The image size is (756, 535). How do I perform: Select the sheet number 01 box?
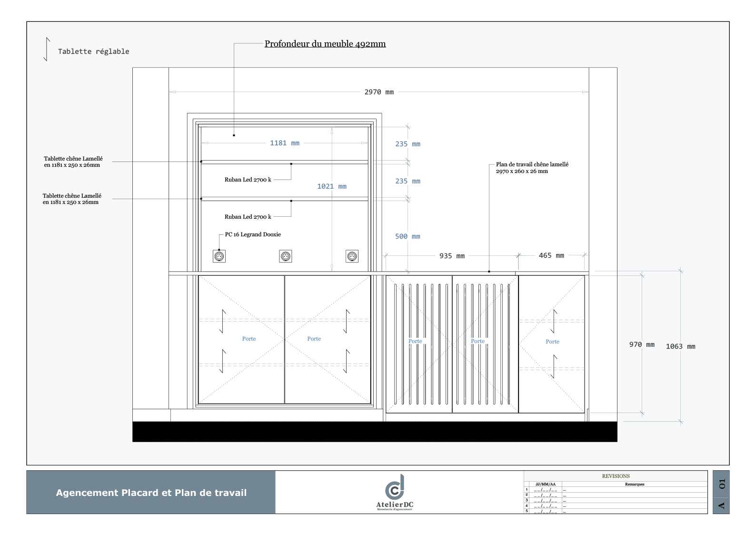click(x=721, y=484)
